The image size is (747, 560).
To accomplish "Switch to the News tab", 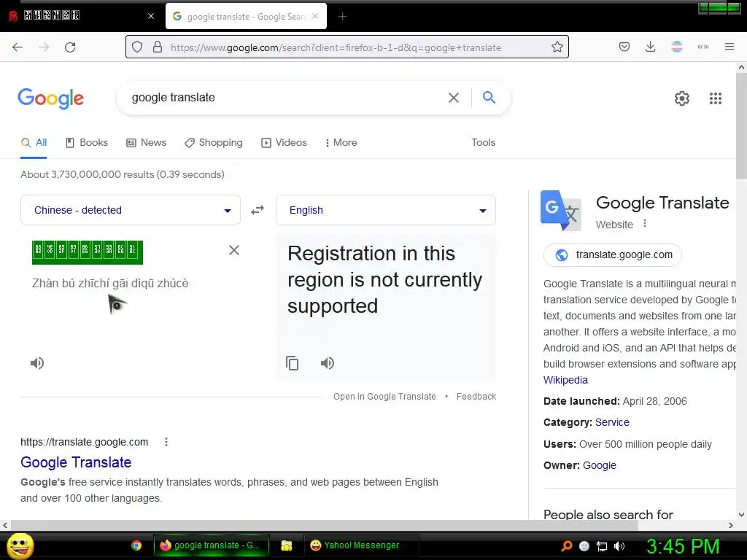I will point(146,142).
